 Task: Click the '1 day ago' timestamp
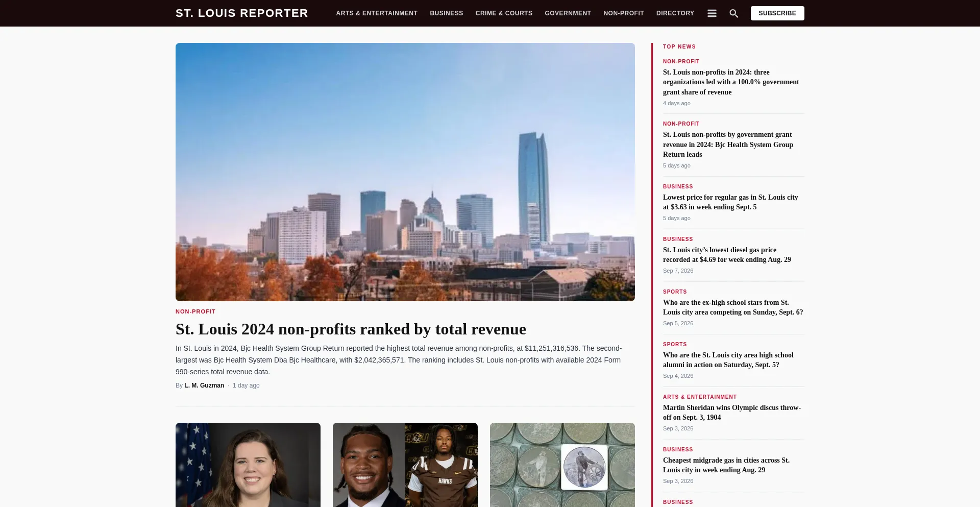(x=246, y=385)
